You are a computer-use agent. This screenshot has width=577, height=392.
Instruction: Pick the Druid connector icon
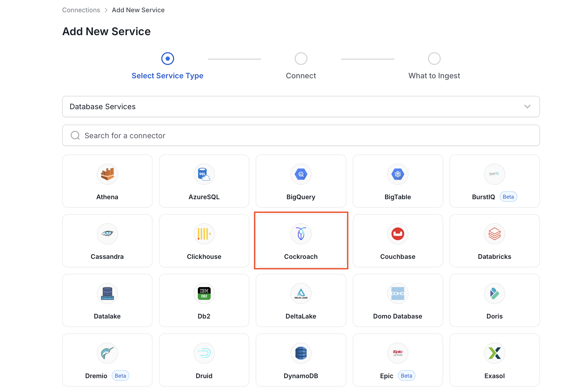[x=204, y=353]
